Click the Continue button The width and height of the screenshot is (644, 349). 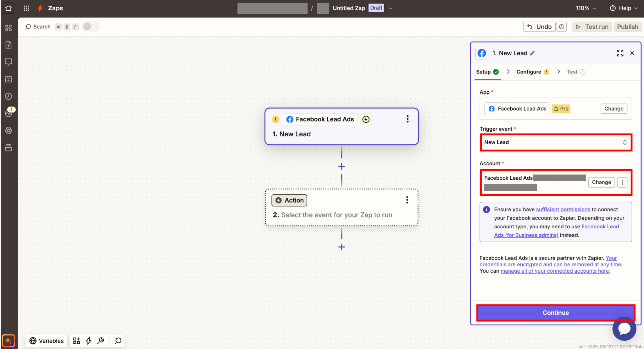pyautogui.click(x=556, y=313)
